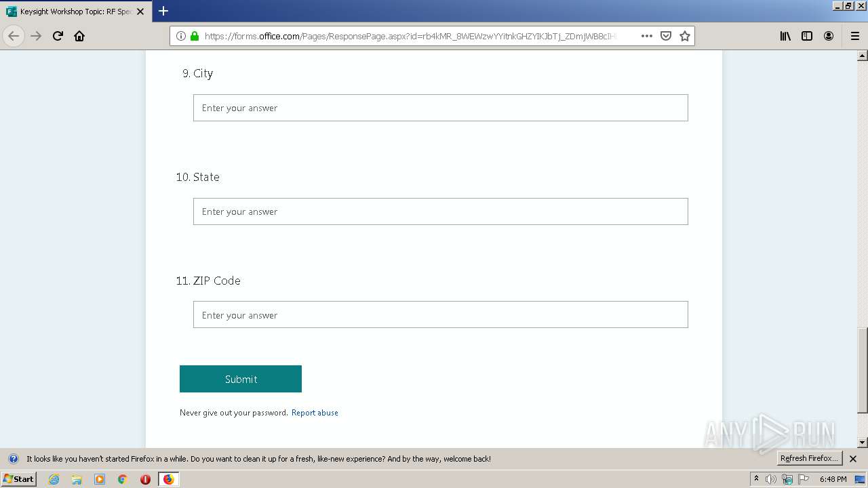Focus the ZIP Code answer field
Image resolution: width=868 pixels, height=488 pixels.
click(x=440, y=314)
